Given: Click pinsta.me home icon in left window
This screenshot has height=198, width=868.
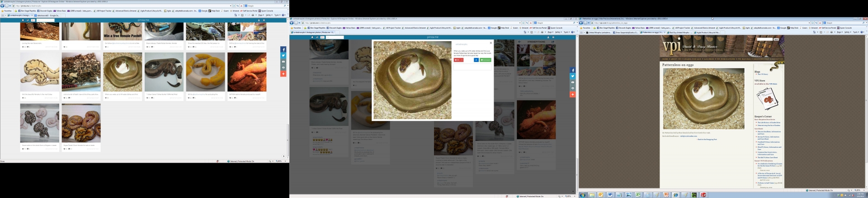Looking at the screenshot, I should 23,20.
